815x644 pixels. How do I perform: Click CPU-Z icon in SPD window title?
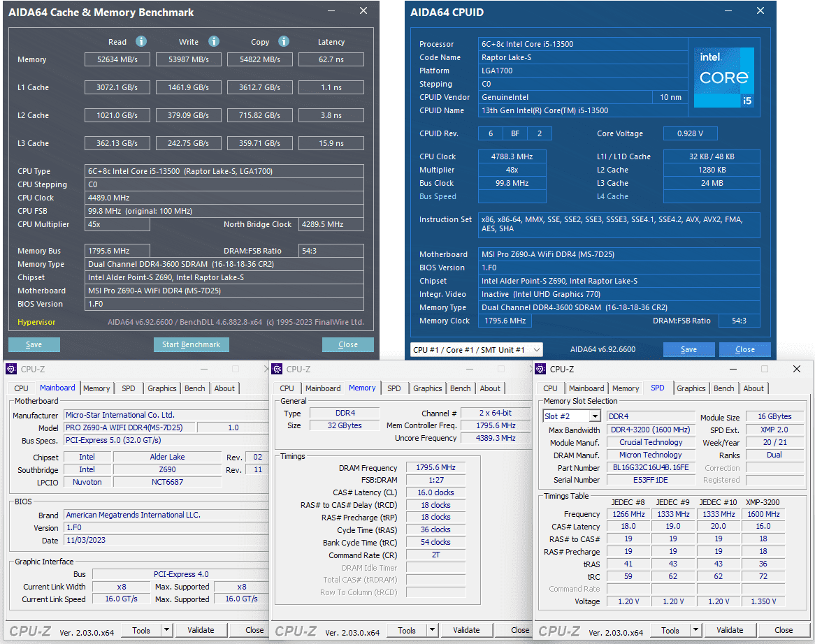pos(541,369)
